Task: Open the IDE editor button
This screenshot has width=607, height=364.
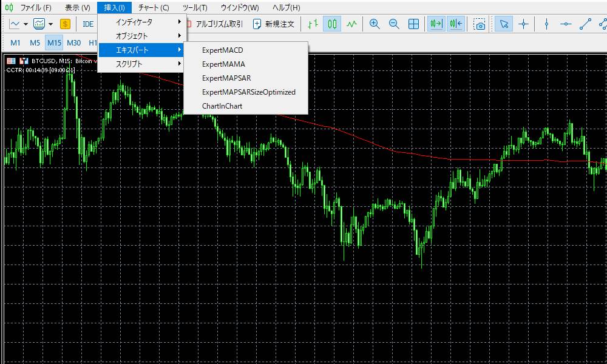Action: pos(87,24)
